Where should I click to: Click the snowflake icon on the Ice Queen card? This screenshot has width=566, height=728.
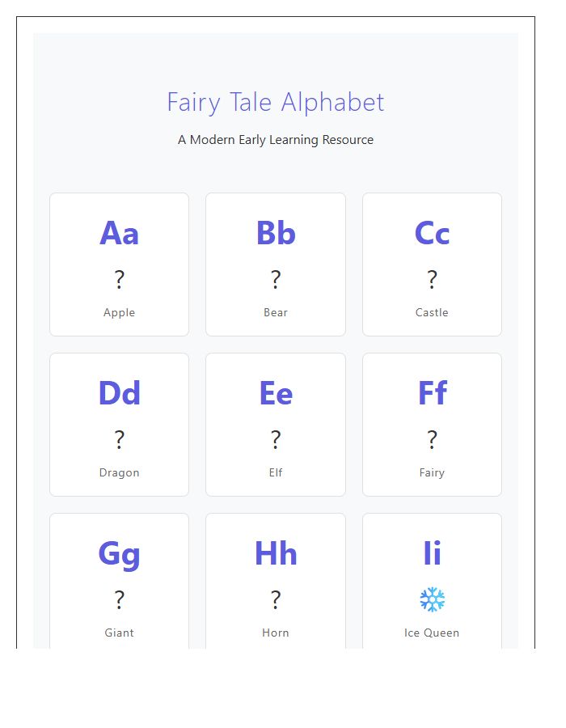click(432, 599)
